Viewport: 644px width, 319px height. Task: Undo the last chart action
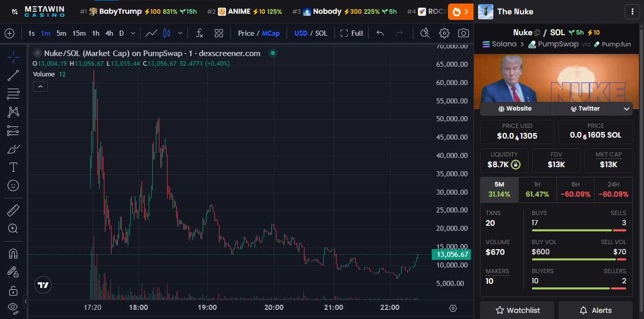coord(380,33)
